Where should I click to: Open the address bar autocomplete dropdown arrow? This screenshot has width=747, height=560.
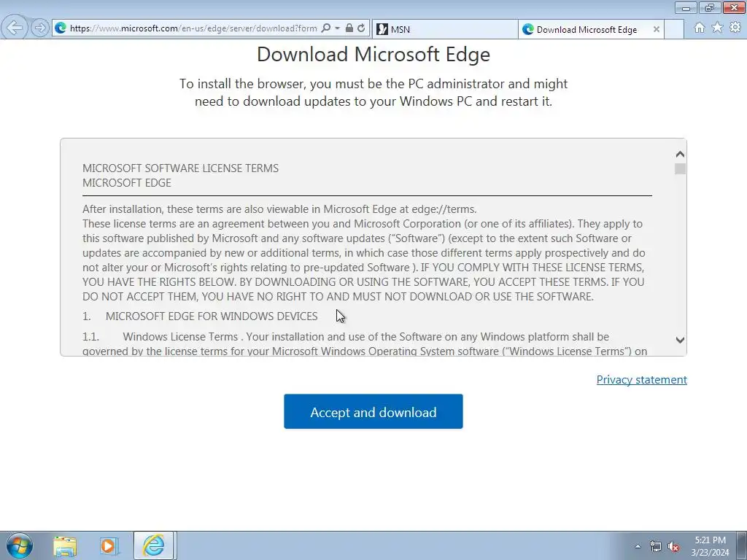coord(337,28)
